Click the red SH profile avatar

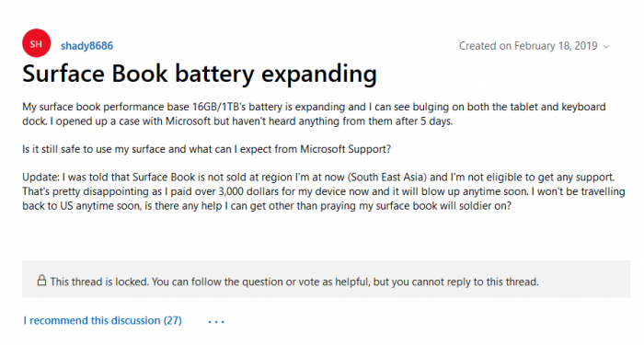tap(36, 43)
